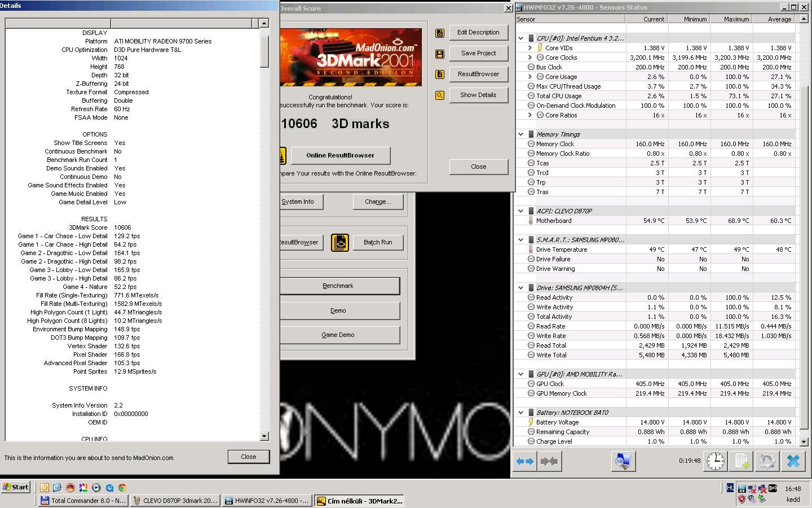This screenshot has width=812, height=508.
Task: Click the volume speaker tray icon
Action: (x=752, y=499)
